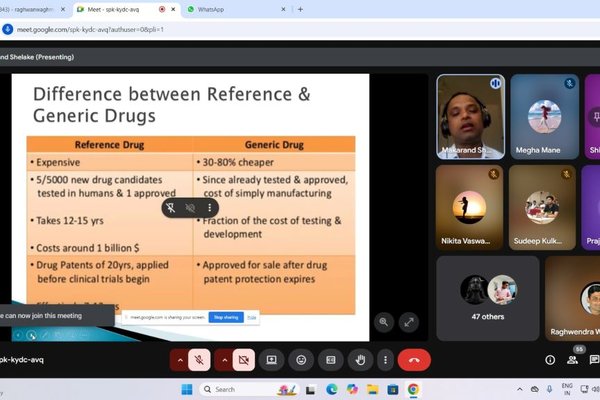Screen dimensions: 600x400
Task: Expand presentation to fullscreen icon
Action: (408, 322)
